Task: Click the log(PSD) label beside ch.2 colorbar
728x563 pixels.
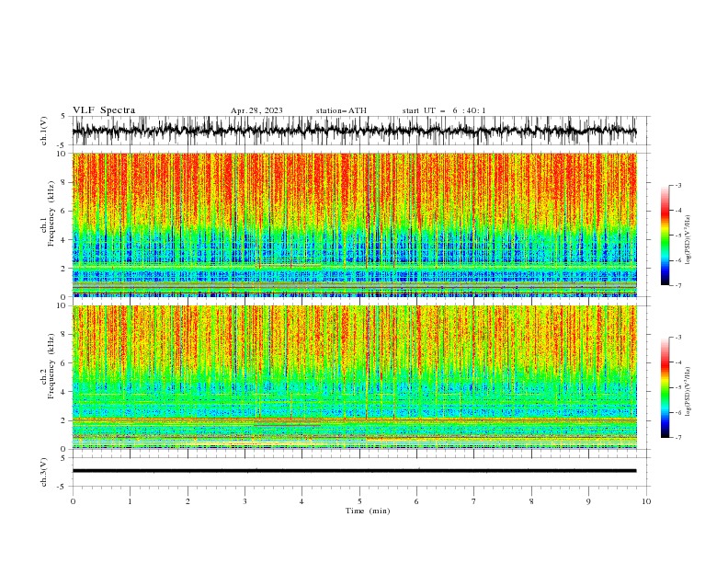Action: [688, 391]
